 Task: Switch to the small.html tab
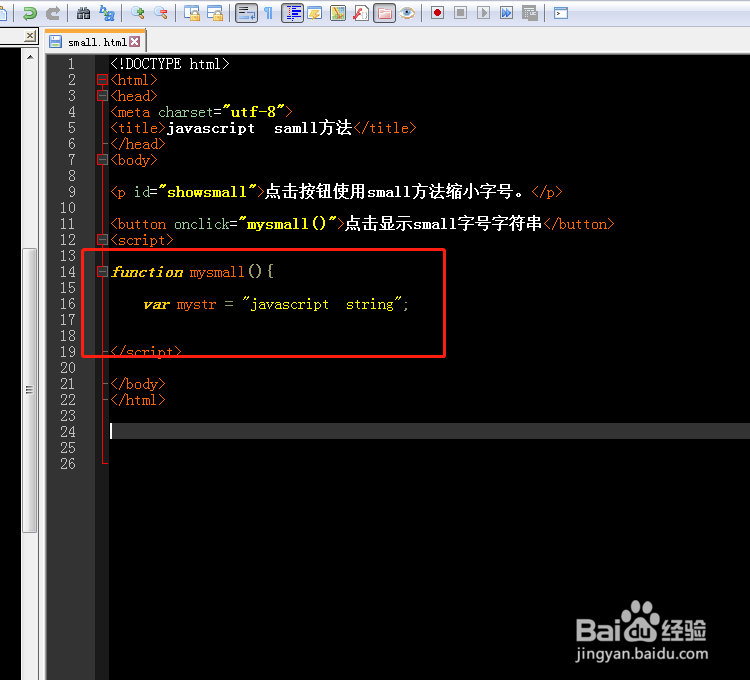(x=97, y=42)
